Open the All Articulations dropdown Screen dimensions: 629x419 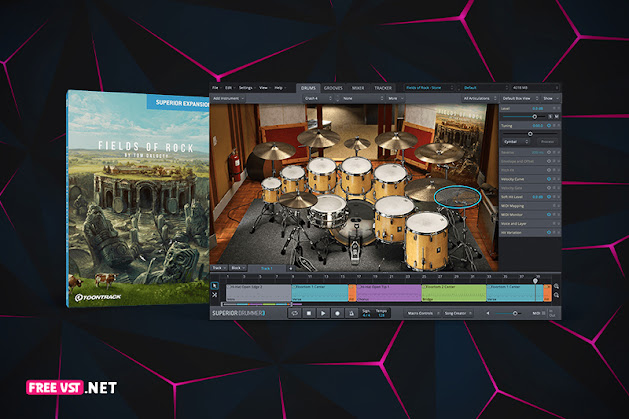tap(479, 98)
